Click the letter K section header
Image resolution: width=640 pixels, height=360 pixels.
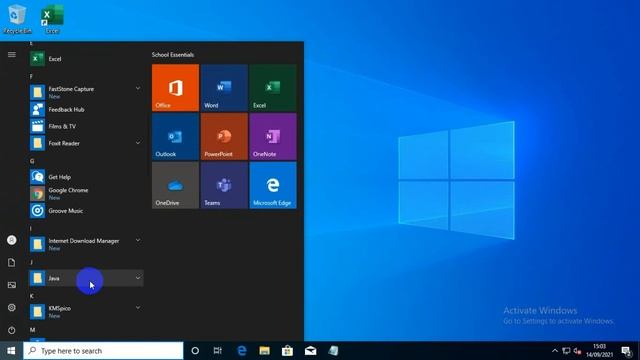tap(32, 296)
